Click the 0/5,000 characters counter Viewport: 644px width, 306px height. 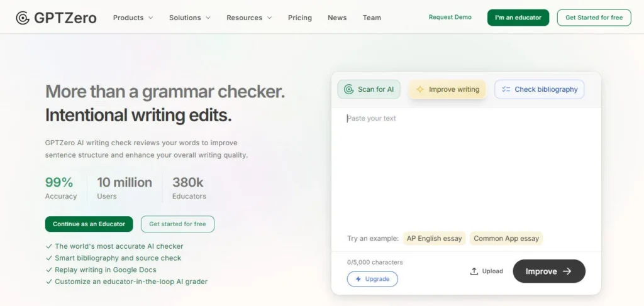coord(375,262)
